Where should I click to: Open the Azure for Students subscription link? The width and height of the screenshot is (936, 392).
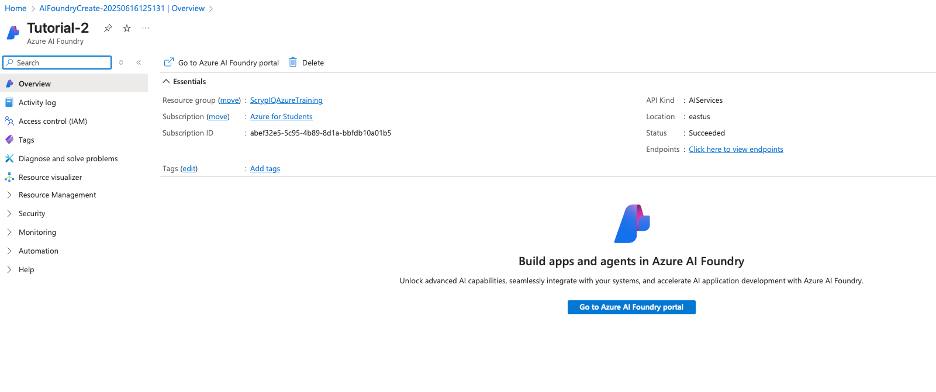tap(281, 116)
